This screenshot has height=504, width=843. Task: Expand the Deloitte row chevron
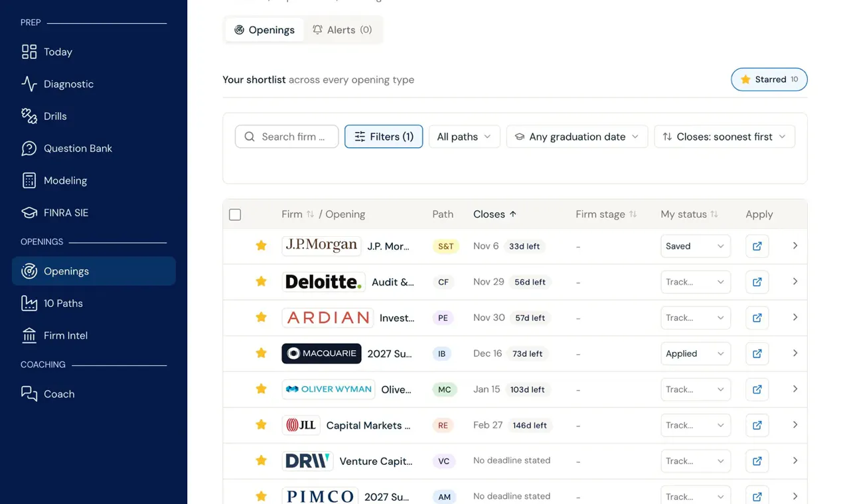click(x=795, y=281)
